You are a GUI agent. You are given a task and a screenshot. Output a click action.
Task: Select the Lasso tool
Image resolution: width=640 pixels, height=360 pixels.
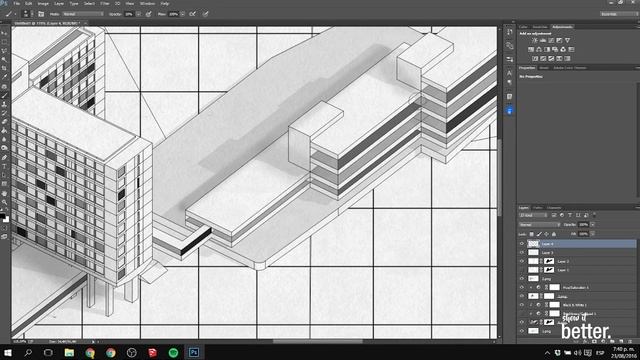click(x=4, y=51)
